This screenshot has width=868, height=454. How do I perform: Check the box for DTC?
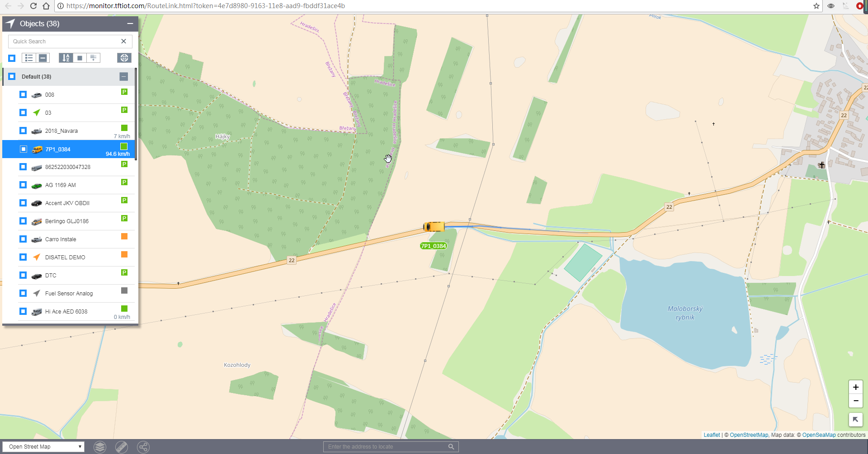click(x=23, y=275)
